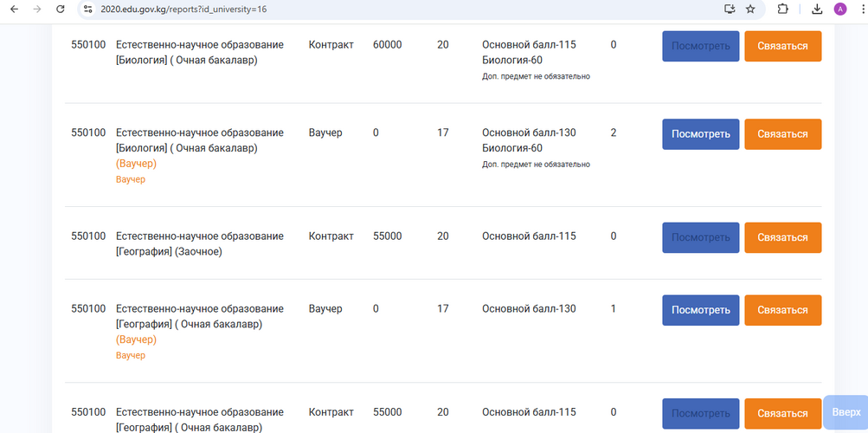Click Посмотреть for Биология Контракт 60000 row

700,46
